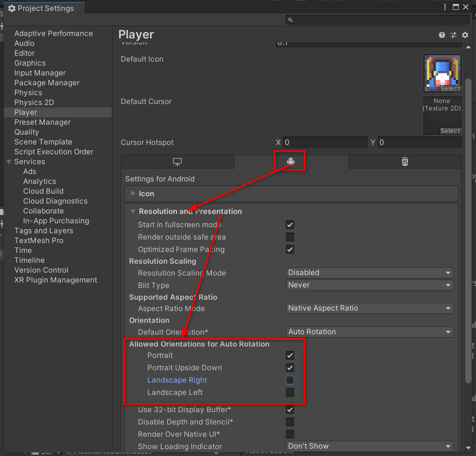Click the Project Settings gear tab icon
Viewport: 476px width, 456px height.
(12, 8)
